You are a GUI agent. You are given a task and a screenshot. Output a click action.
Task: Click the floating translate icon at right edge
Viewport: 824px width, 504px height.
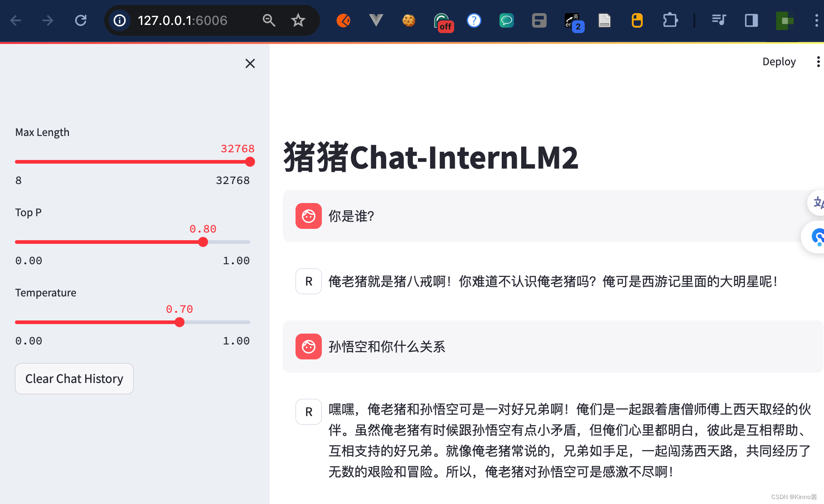coord(817,202)
